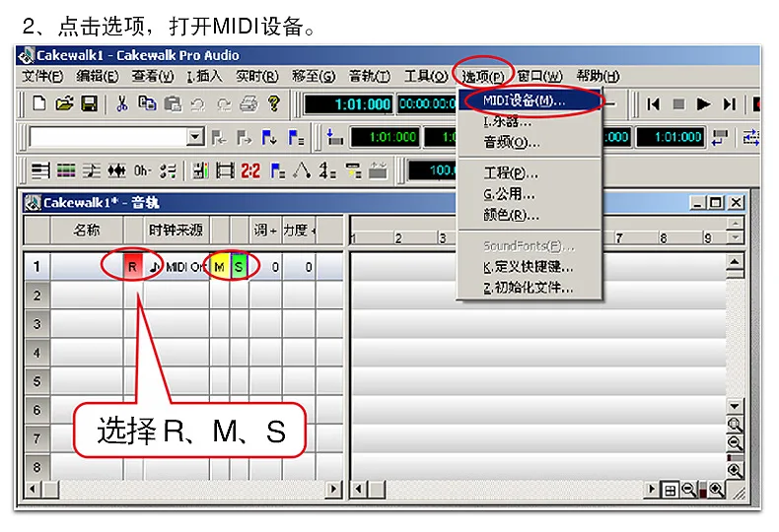
Task: Open the 编辑(E) menu
Action: click(98, 76)
